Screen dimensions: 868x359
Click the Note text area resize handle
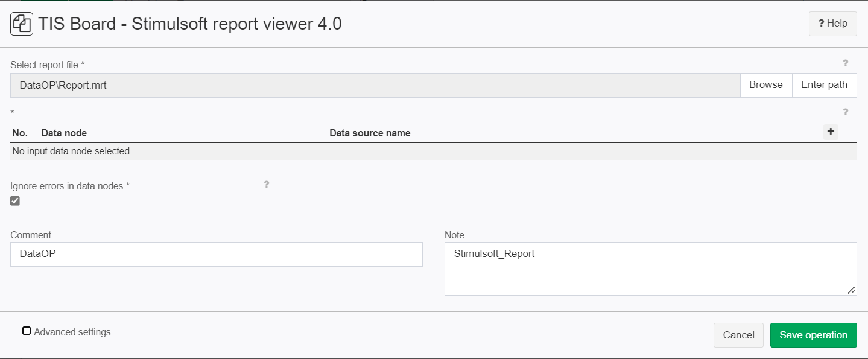click(851, 290)
